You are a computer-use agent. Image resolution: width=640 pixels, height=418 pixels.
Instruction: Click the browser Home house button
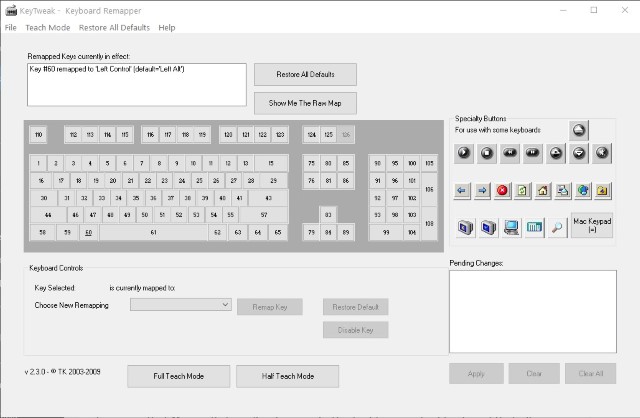pyautogui.click(x=542, y=190)
